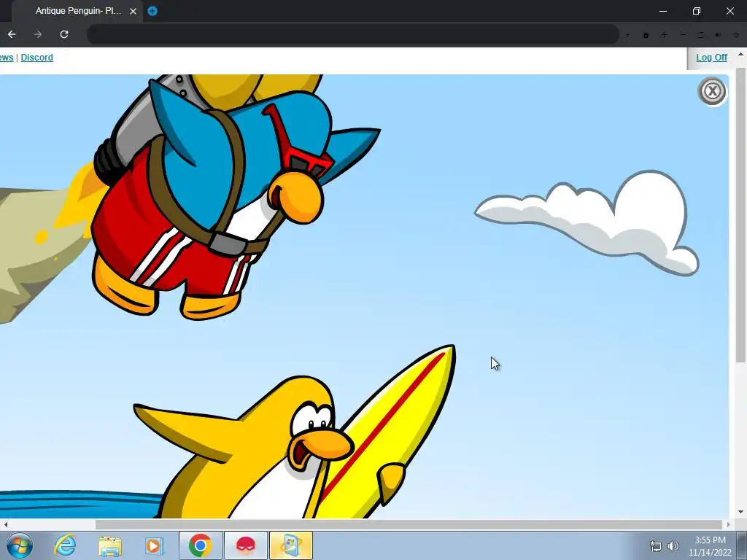Restore down the browser window

point(697,11)
